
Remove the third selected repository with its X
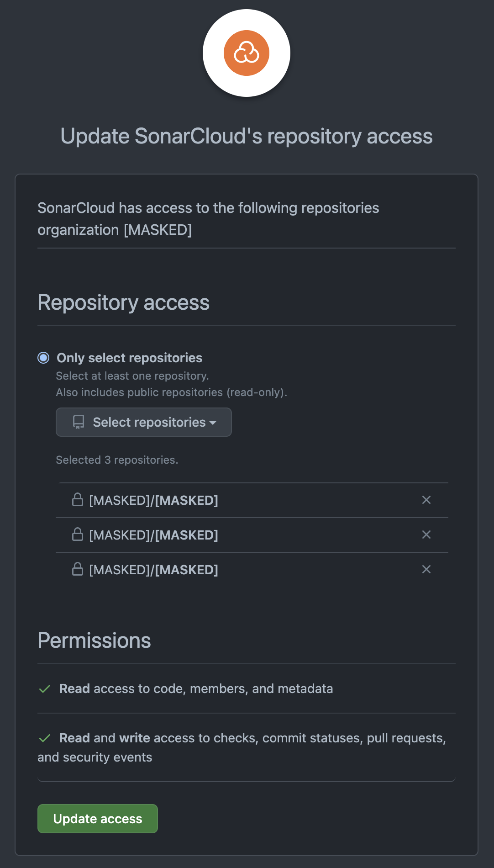pos(426,569)
